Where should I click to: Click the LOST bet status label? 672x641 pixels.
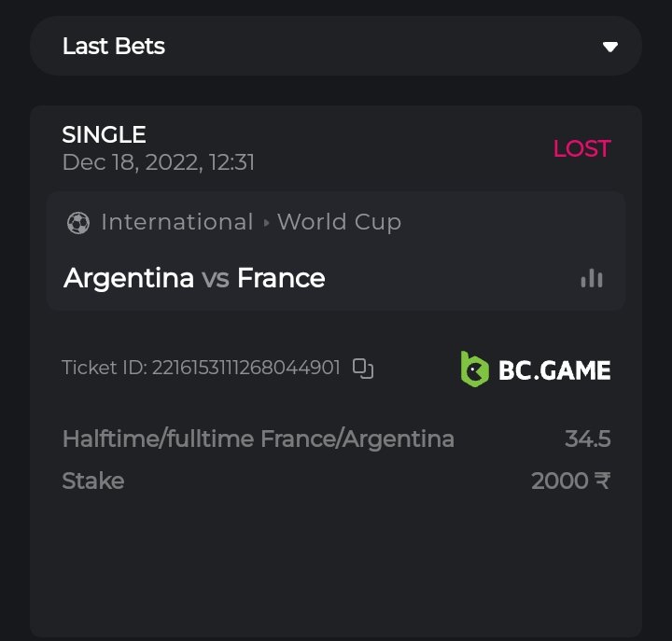pyautogui.click(x=581, y=148)
